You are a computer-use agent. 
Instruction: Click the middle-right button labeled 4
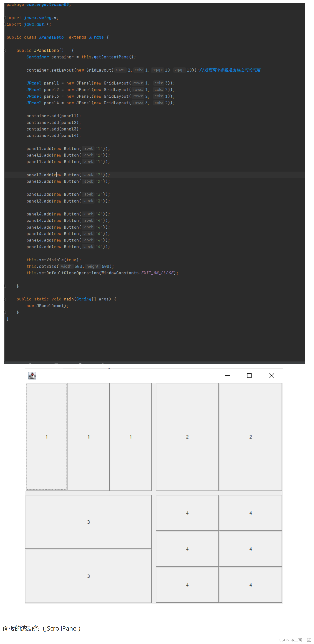tap(250, 549)
